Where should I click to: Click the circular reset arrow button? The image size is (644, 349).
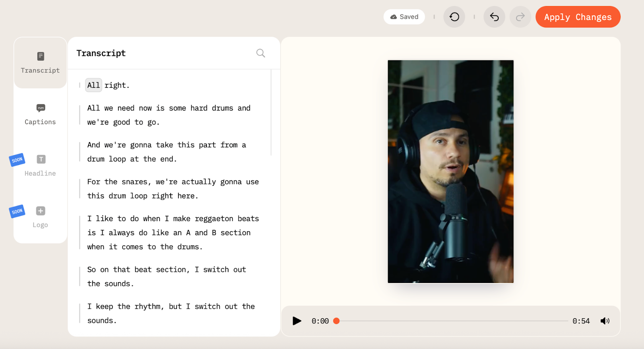(x=454, y=17)
